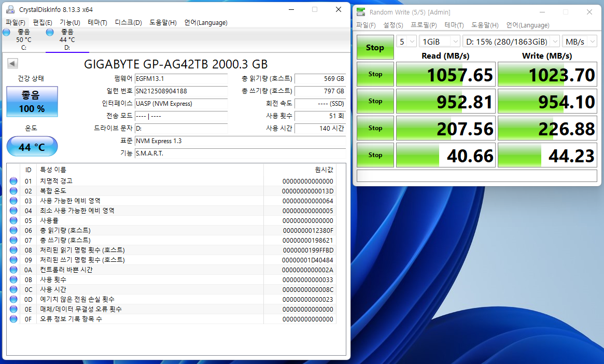604x364 pixels.
Task: Click the 140 시간 power-on hours value
Action: tap(320, 128)
